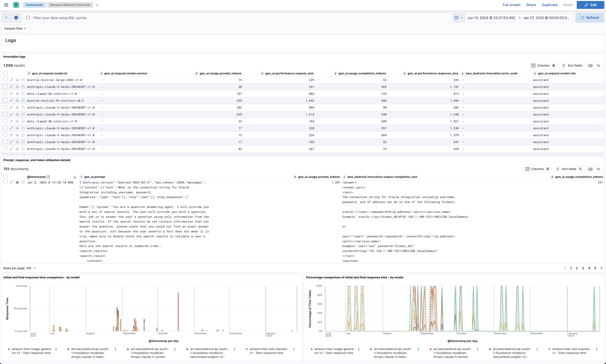Click the claude-3-sonnet legend color dot in left chart
Image resolution: width=606 pixels, height=364 pixels.
128,349
